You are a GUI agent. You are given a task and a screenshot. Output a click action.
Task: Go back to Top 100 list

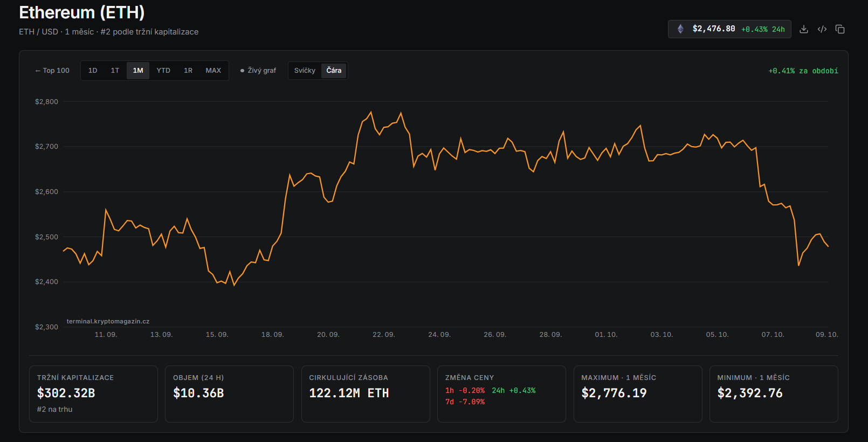52,71
